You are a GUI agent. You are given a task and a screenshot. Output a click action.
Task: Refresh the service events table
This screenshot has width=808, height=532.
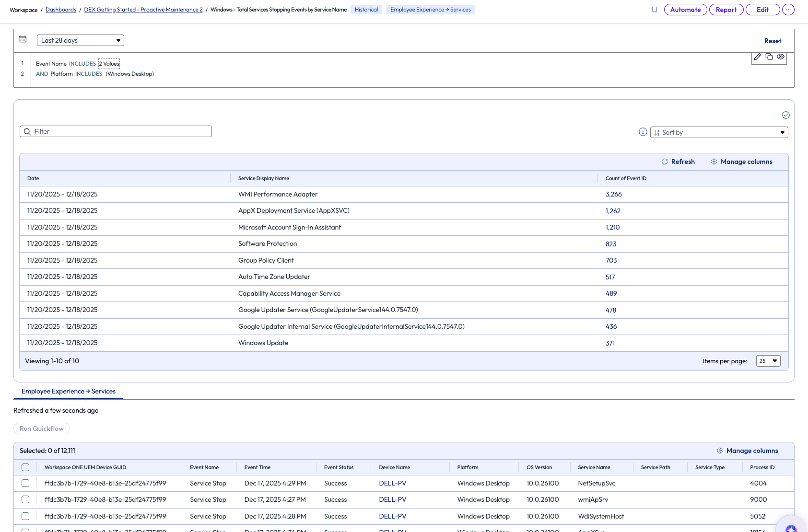coord(678,162)
